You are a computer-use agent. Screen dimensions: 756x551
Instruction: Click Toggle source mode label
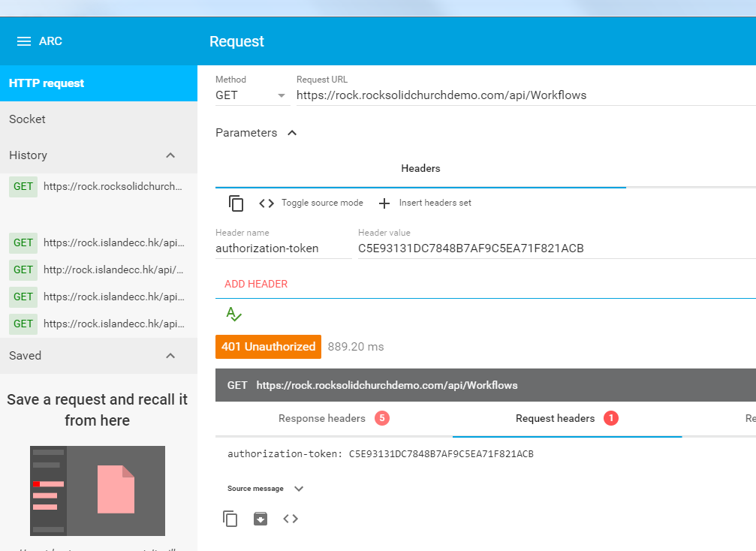coord(322,203)
